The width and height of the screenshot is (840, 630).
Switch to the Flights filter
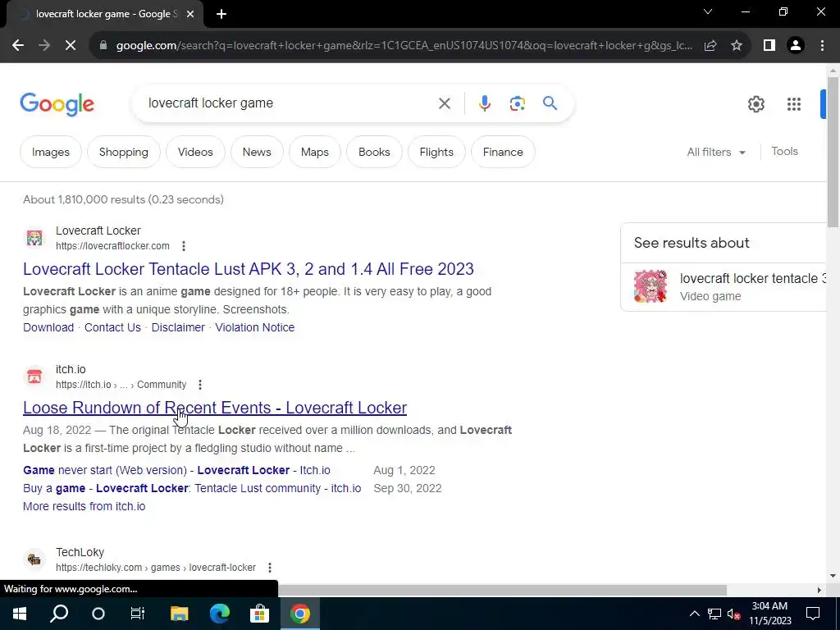(x=436, y=152)
